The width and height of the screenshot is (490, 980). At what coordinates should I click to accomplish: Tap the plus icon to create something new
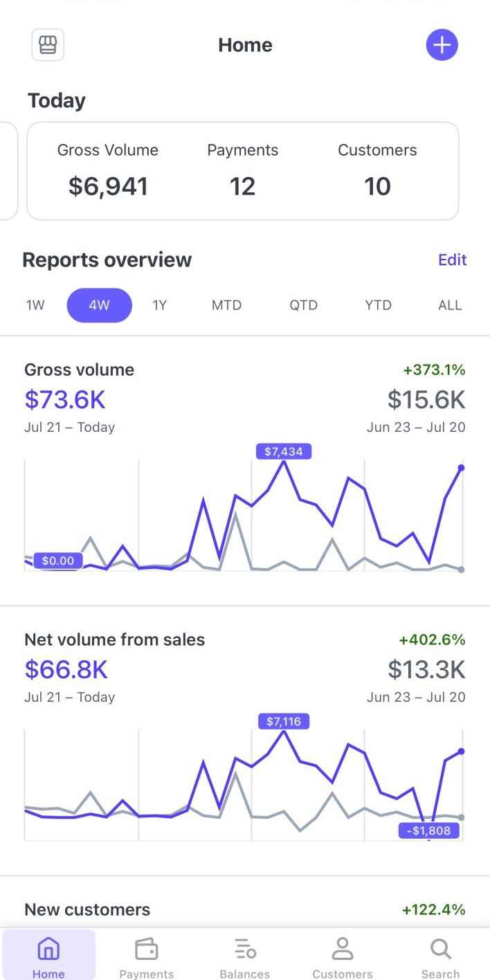tap(442, 44)
